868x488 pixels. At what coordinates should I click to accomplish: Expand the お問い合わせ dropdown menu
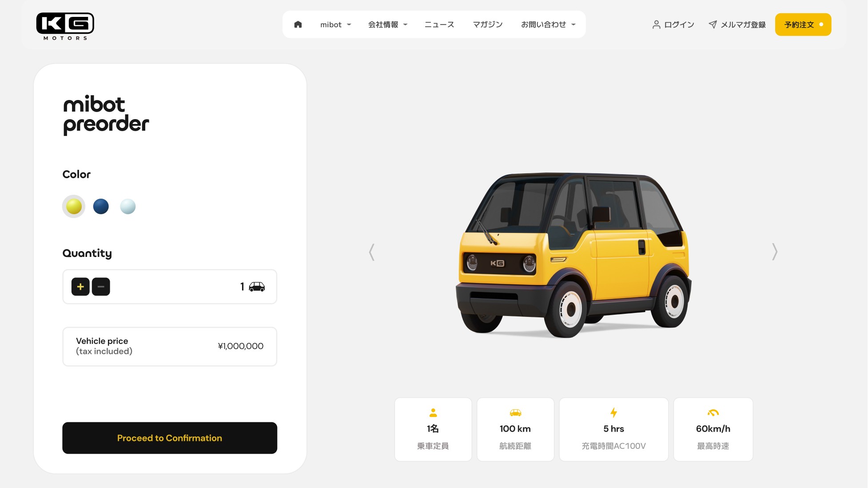pyautogui.click(x=548, y=24)
